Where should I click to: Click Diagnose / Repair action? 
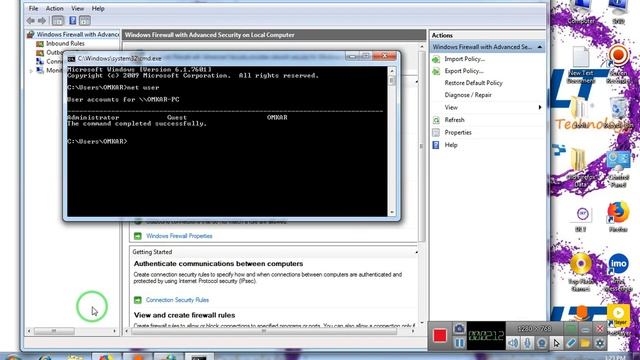pyautogui.click(x=468, y=95)
